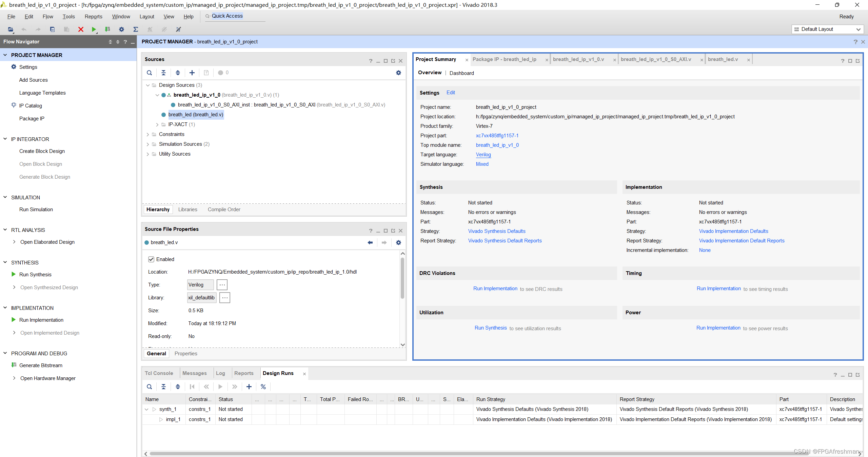Uncheck the Enabled checkbox in Source File Properties
Viewport: 868px width, 457px height.
point(152,259)
